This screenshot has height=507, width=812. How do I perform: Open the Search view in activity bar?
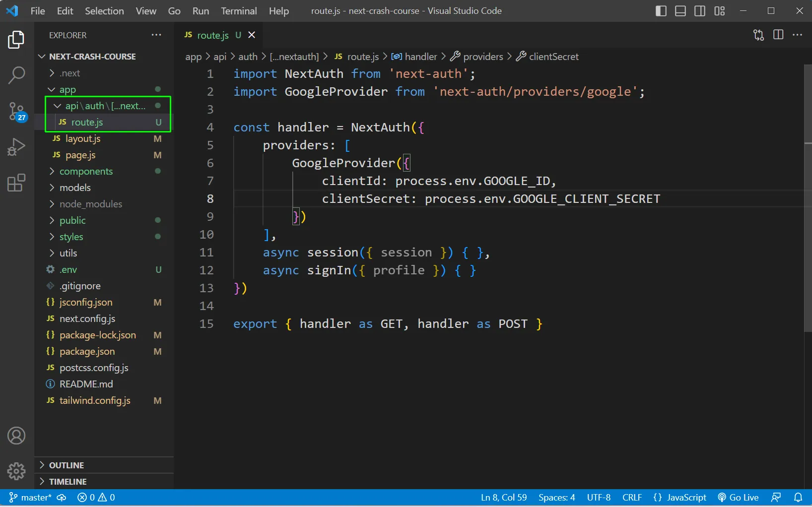coord(16,75)
